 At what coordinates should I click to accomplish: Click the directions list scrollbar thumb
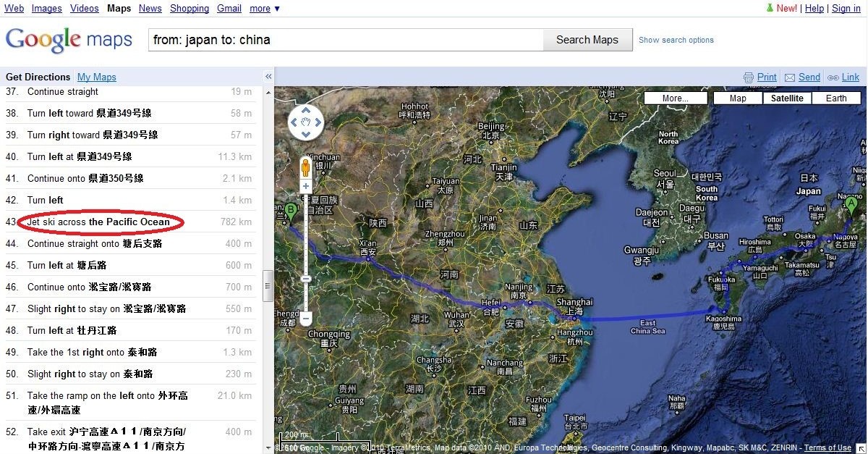coord(268,285)
